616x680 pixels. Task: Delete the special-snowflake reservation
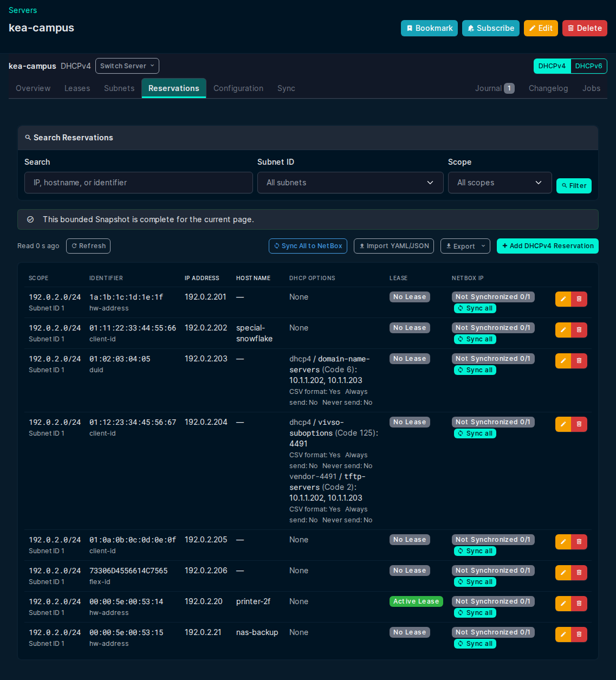coord(579,330)
